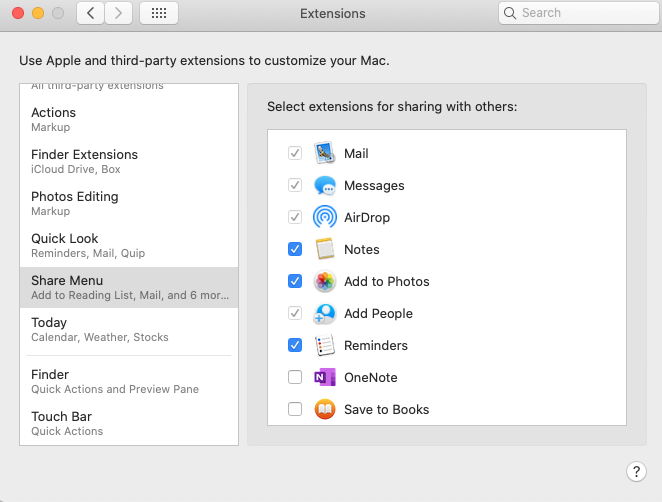
Task: Click the Search input field
Action: [579, 13]
